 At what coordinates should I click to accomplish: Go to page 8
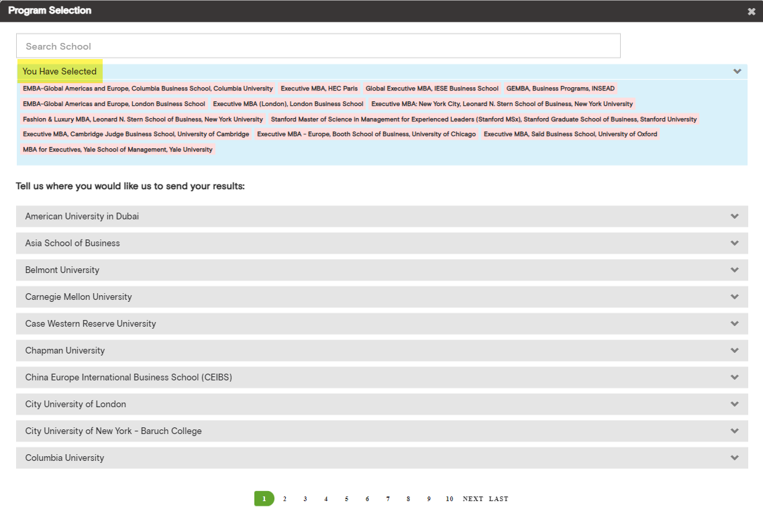[408, 499]
